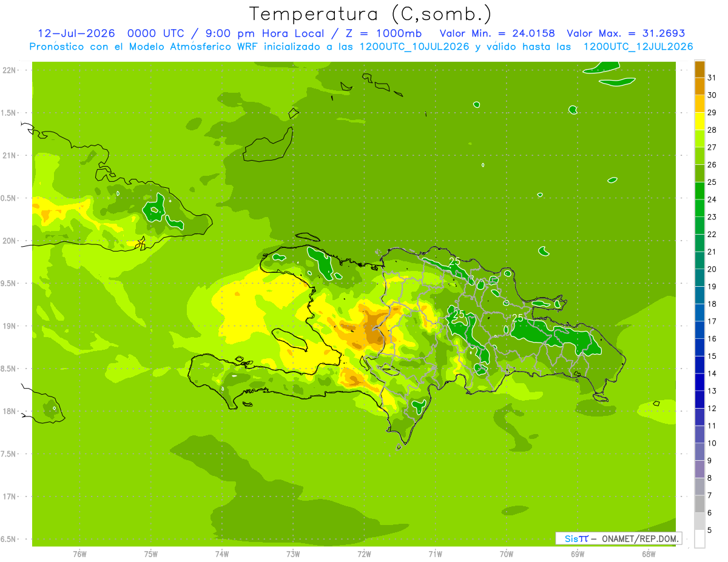The image size is (728, 562).
Task: Click the legend swatch between 12 and 13
Action: point(699,400)
